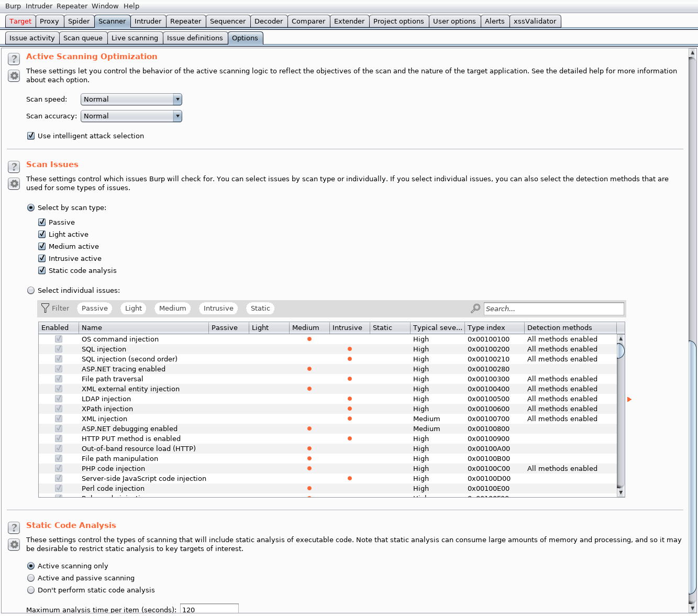Screen dimensions: 698x616
Task: Toggle Enabled checkbox for File path traversal
Action: [x=59, y=379]
